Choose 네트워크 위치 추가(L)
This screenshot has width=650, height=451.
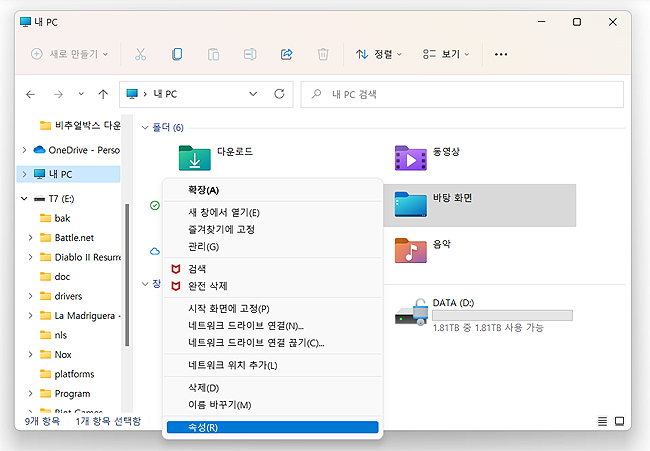272,365
